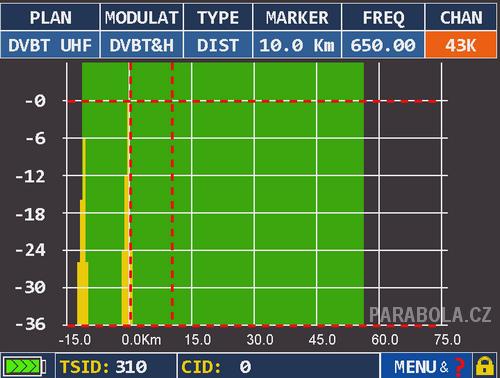Click the -15.0 distance axis label
Screen dimensions: 500x378
[75, 340]
